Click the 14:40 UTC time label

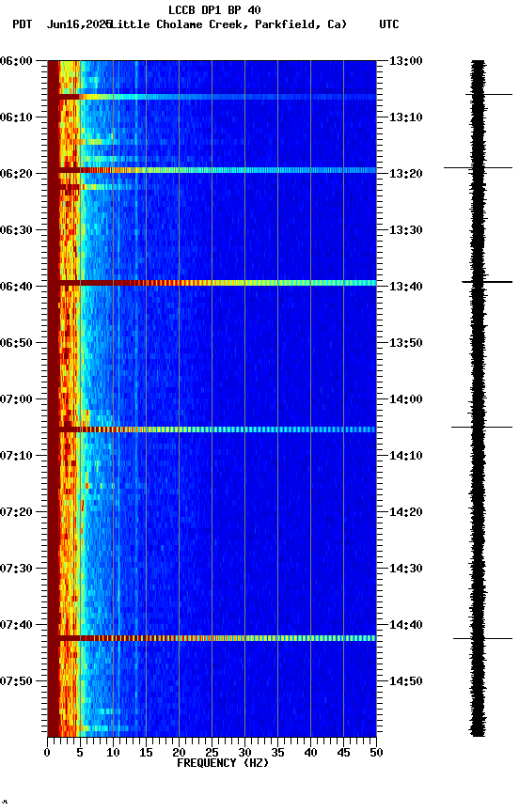click(x=406, y=625)
